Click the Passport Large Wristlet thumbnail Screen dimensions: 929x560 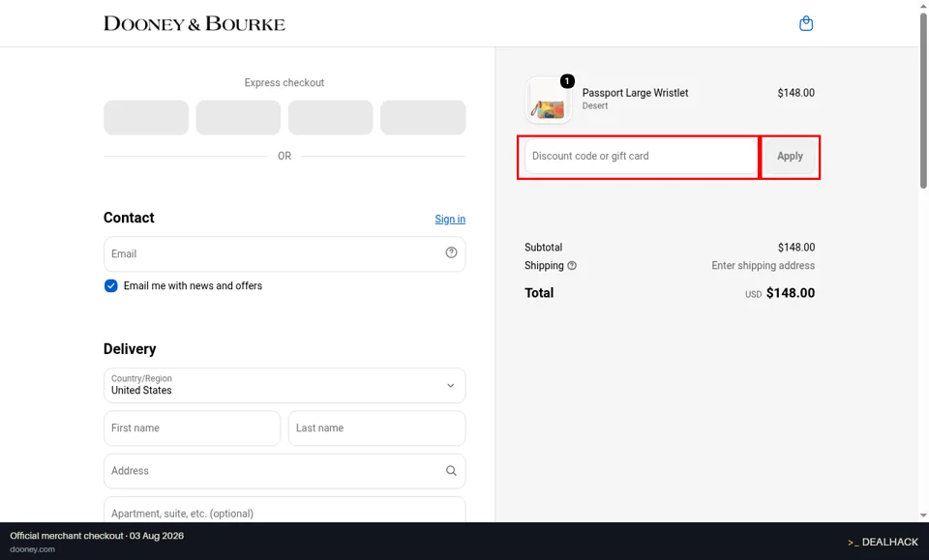(548, 100)
